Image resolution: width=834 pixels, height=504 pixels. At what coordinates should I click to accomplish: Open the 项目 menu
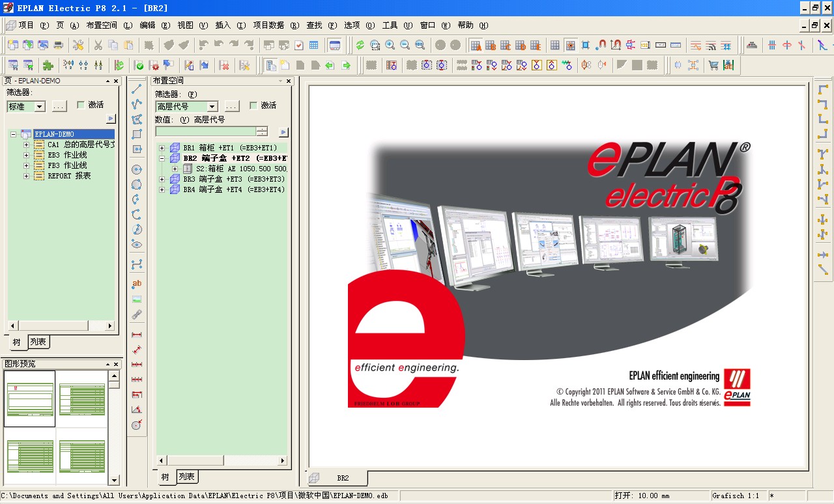click(x=34, y=25)
